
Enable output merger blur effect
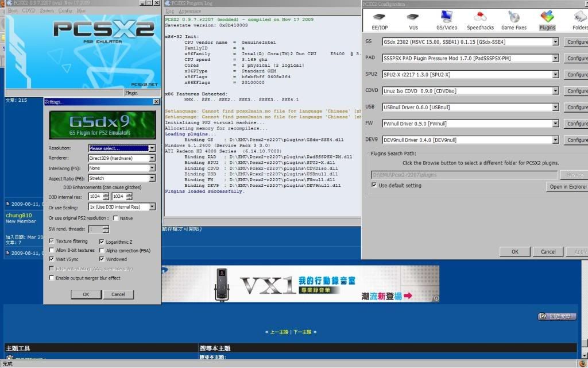pyautogui.click(x=51, y=278)
